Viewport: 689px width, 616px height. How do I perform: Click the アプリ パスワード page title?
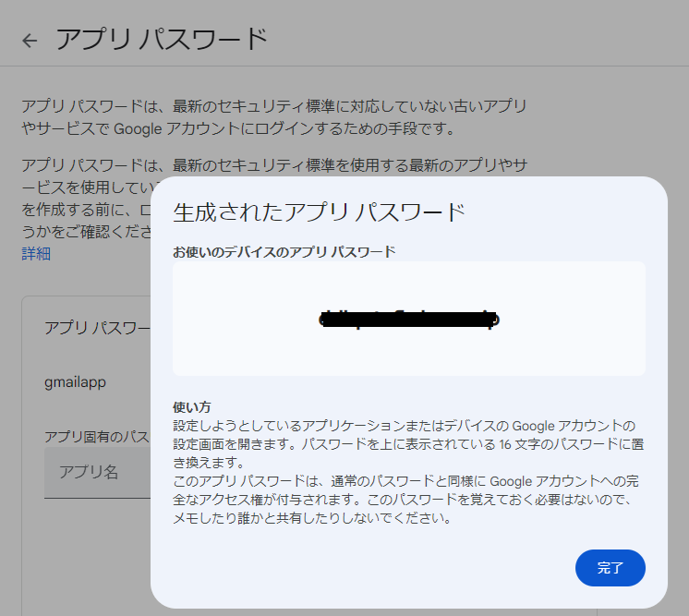pos(162,39)
